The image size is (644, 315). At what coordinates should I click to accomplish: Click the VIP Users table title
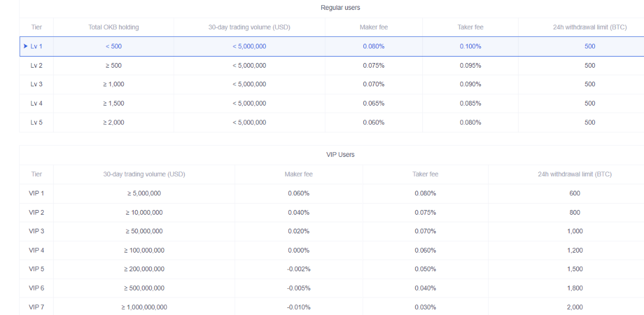[x=341, y=155]
